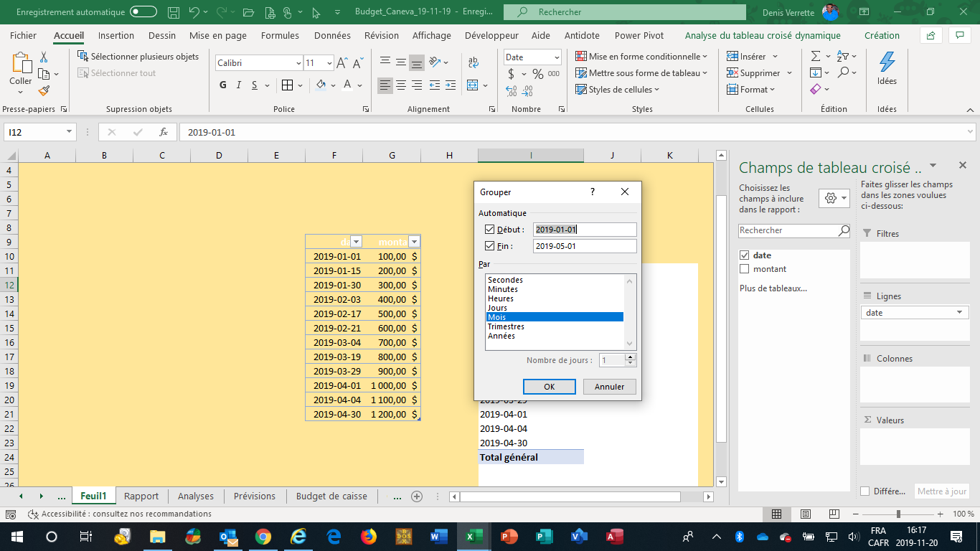Uncheck the Début checkbox
Image resolution: width=980 pixels, height=551 pixels.
point(490,230)
